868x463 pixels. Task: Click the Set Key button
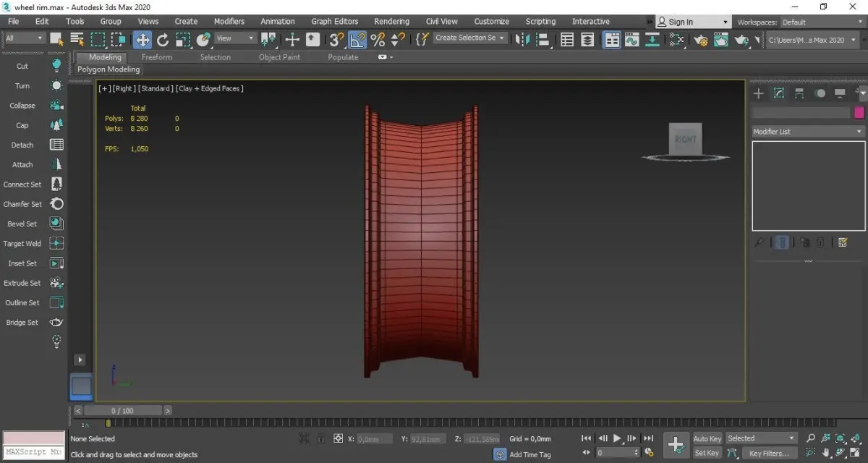[707, 453]
